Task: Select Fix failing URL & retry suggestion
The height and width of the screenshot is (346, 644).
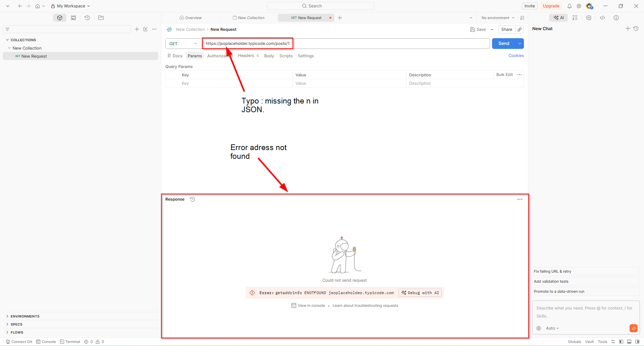Action: coord(586,271)
